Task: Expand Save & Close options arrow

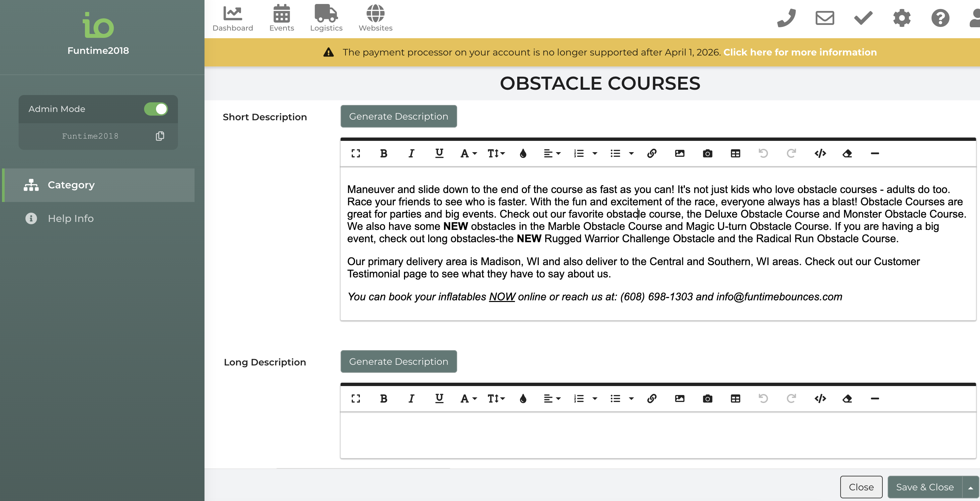Action: pyautogui.click(x=970, y=487)
